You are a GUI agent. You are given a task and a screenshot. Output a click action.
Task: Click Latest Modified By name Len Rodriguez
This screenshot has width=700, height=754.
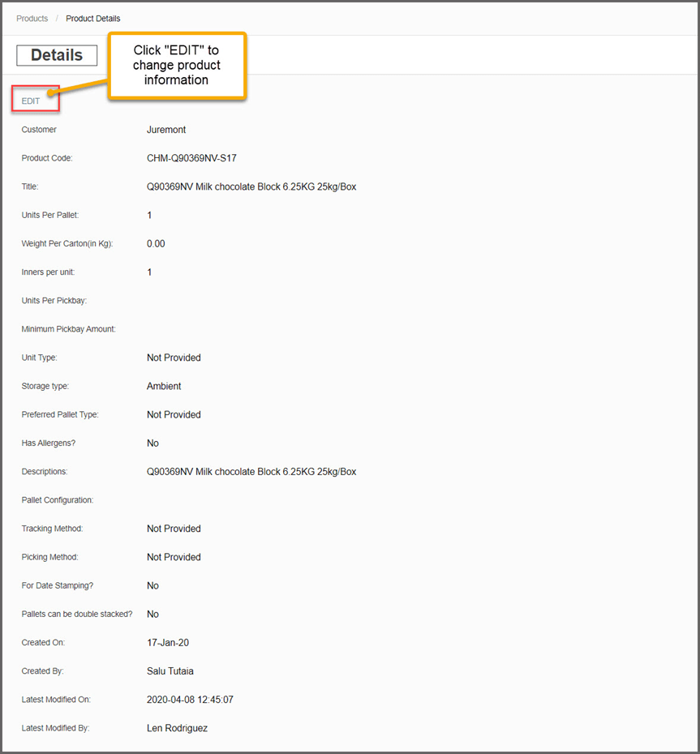click(177, 728)
